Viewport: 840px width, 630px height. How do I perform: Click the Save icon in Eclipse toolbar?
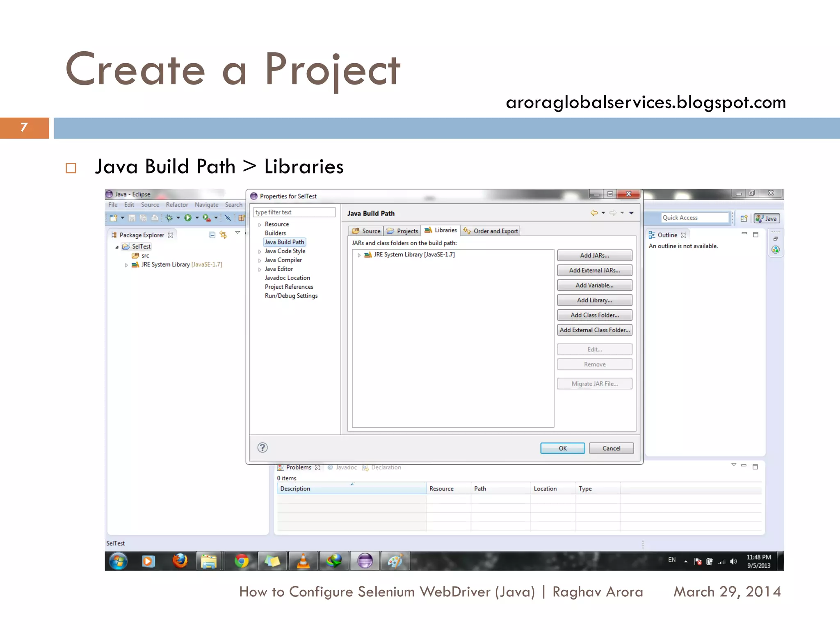[132, 218]
